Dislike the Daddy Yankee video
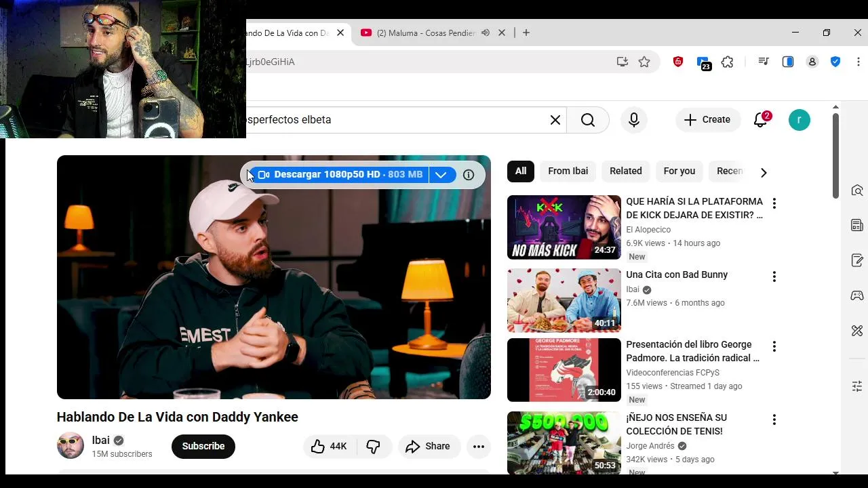This screenshot has width=868, height=488. click(373, 446)
